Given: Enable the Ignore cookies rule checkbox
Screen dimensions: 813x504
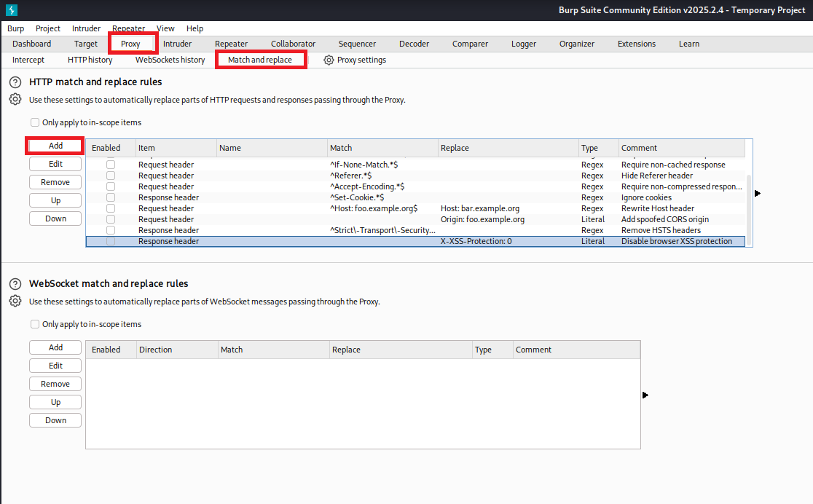Looking at the screenshot, I should pos(111,197).
